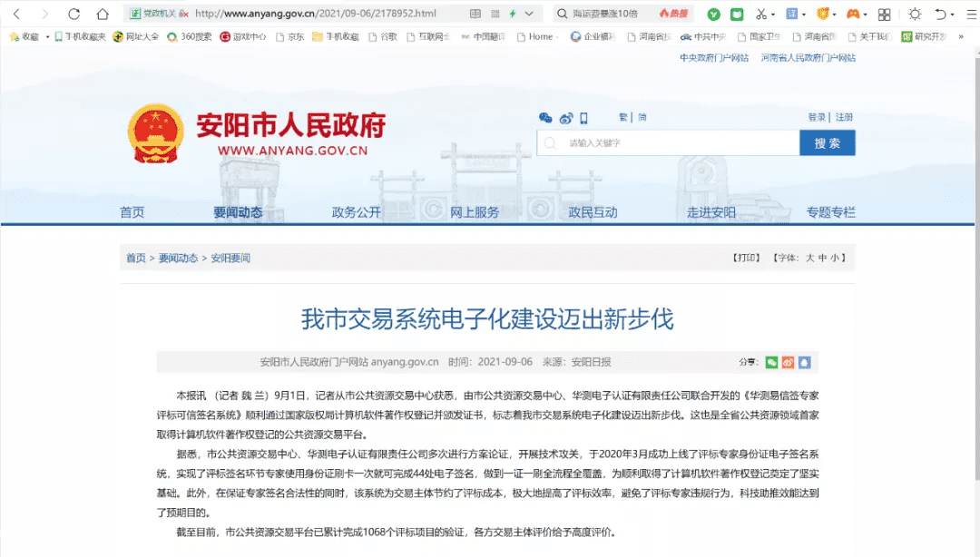
Task: Open the 中央政府门户网站 link
Action: click(714, 57)
